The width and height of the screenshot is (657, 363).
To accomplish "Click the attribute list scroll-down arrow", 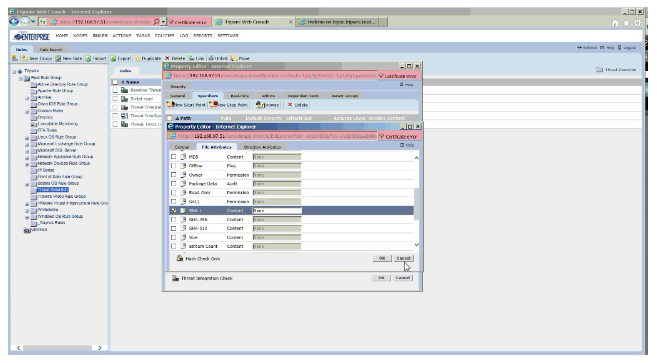I will [416, 245].
